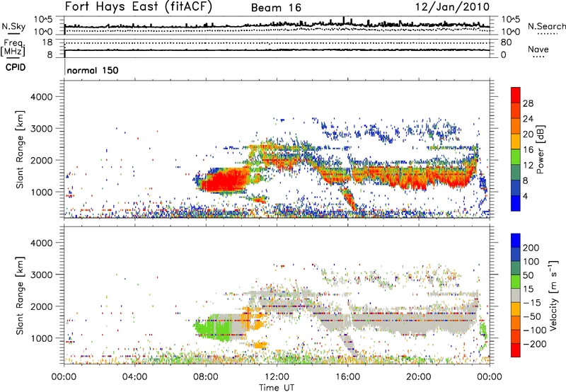Click the "04:00" time axis label
The width and height of the screenshot is (566, 392).
pyautogui.click(x=134, y=377)
